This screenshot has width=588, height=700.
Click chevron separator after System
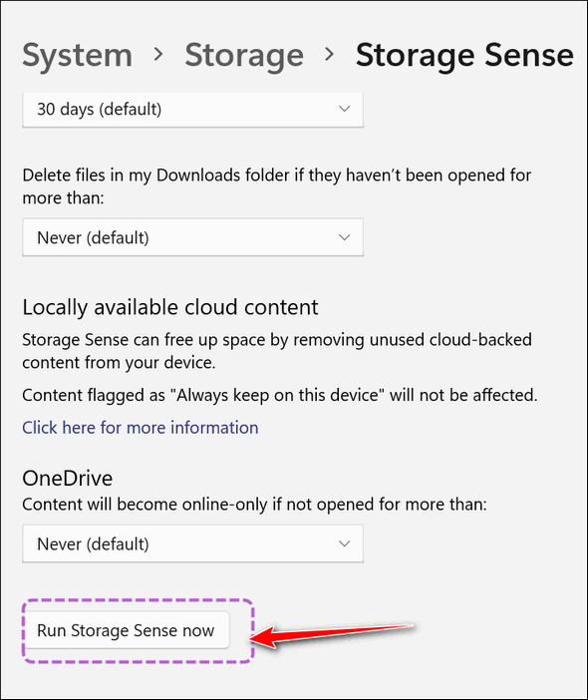coord(158,55)
